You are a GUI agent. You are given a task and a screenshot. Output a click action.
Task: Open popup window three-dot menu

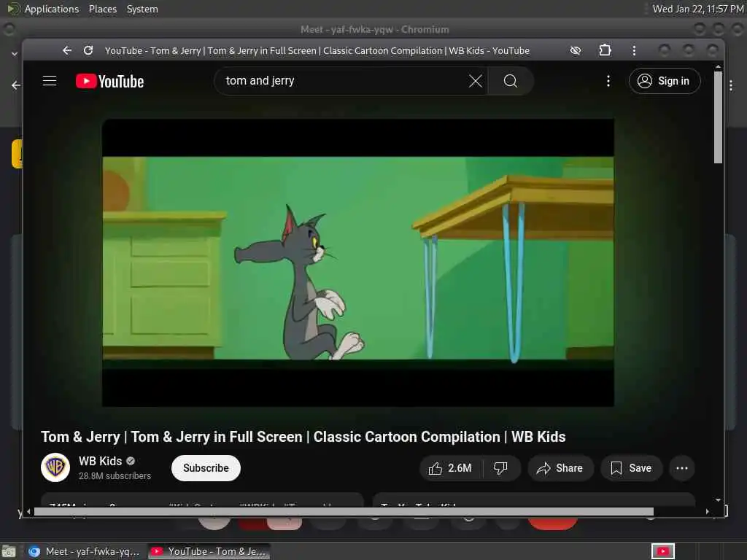[634, 50]
